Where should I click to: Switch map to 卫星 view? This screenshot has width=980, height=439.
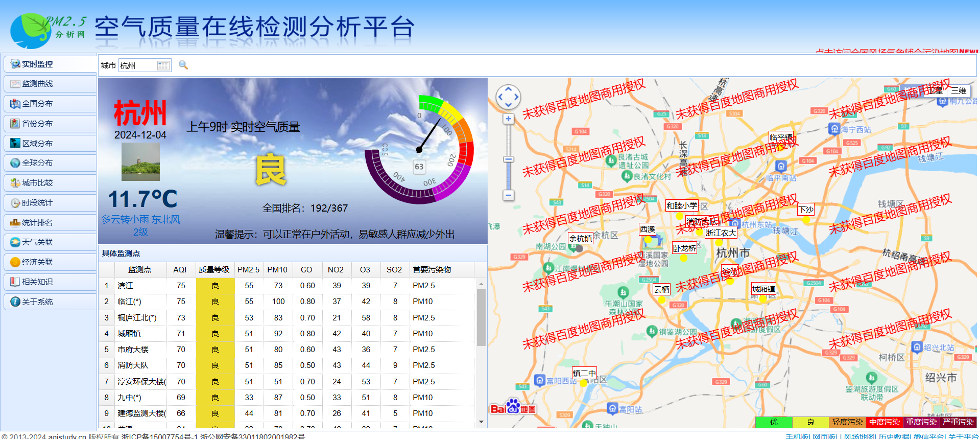[936, 91]
